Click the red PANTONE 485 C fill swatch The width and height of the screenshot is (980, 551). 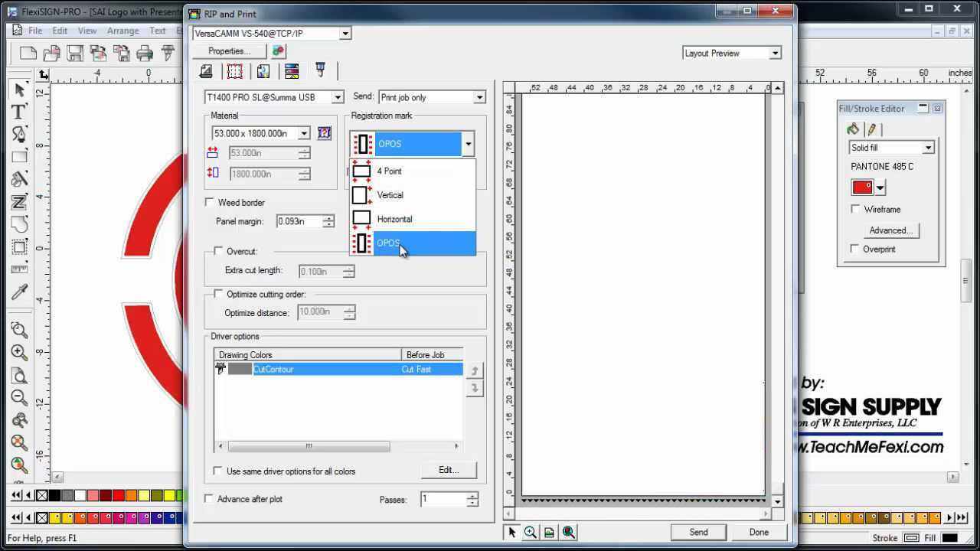pyautogui.click(x=862, y=187)
